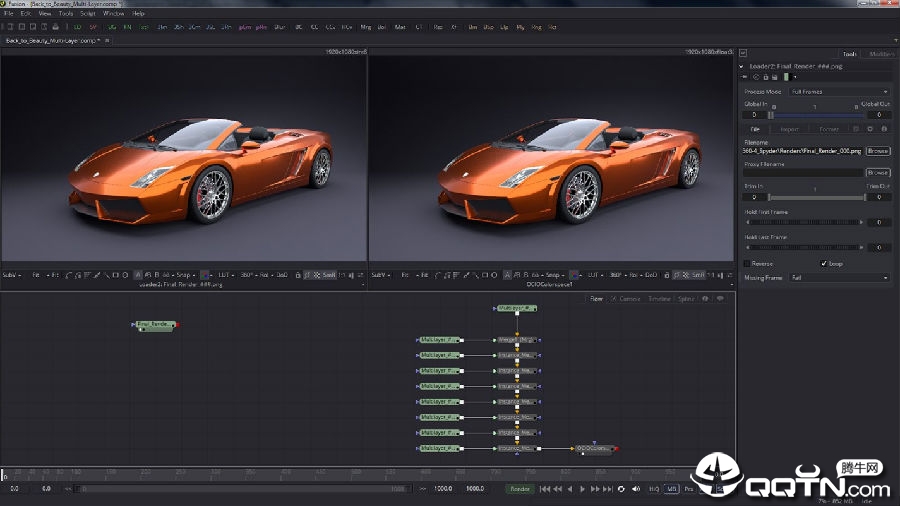Add a particle emitter (pEm) tool
The height and width of the screenshot is (506, 900).
pos(245,27)
